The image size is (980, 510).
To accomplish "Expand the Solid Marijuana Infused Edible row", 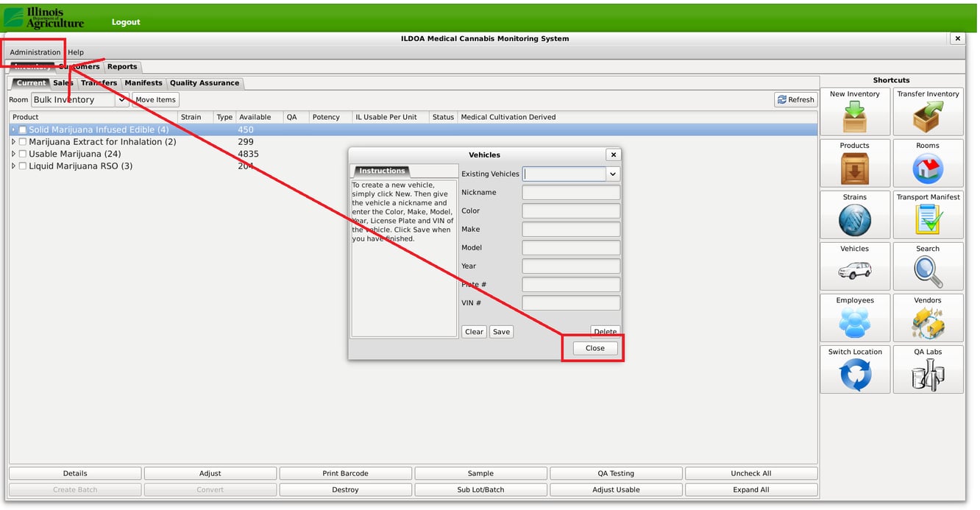I will (x=13, y=130).
